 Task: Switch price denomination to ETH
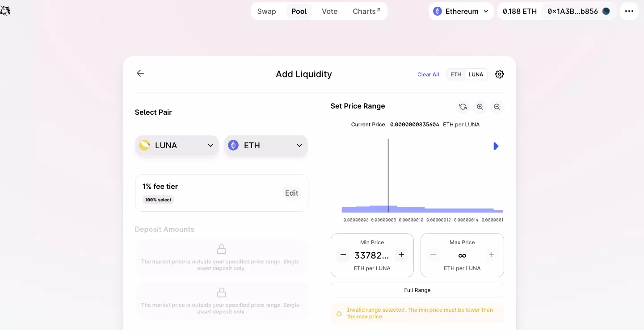[x=456, y=75]
